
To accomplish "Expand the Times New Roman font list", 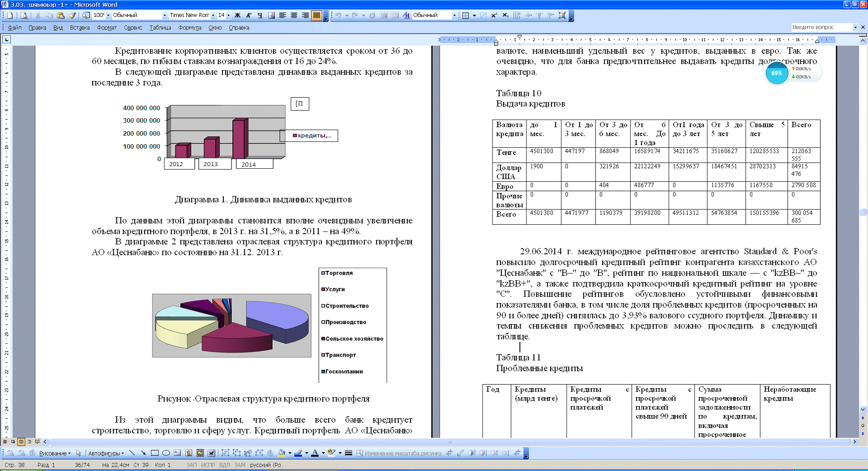I will [x=213, y=15].
